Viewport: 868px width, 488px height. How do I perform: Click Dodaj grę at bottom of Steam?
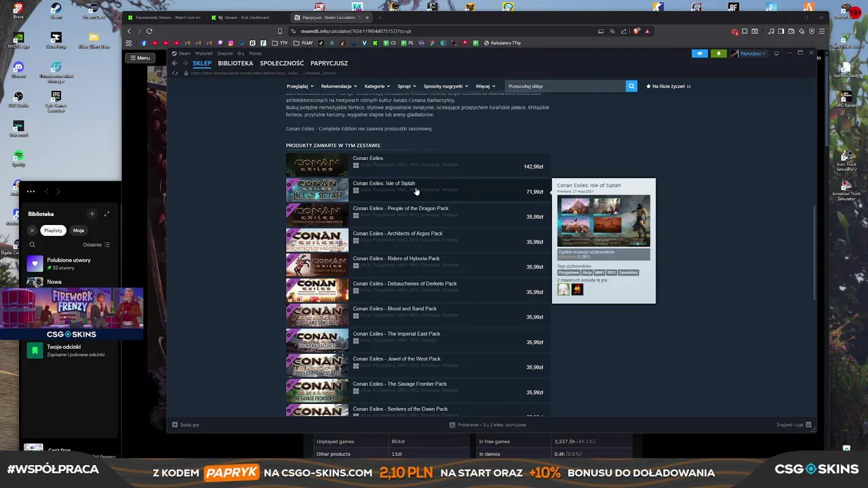186,425
